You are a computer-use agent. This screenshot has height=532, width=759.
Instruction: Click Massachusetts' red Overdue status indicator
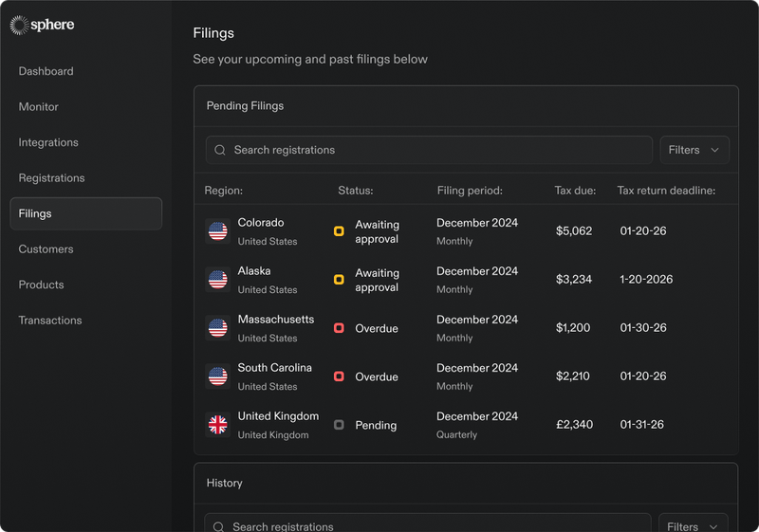point(339,328)
